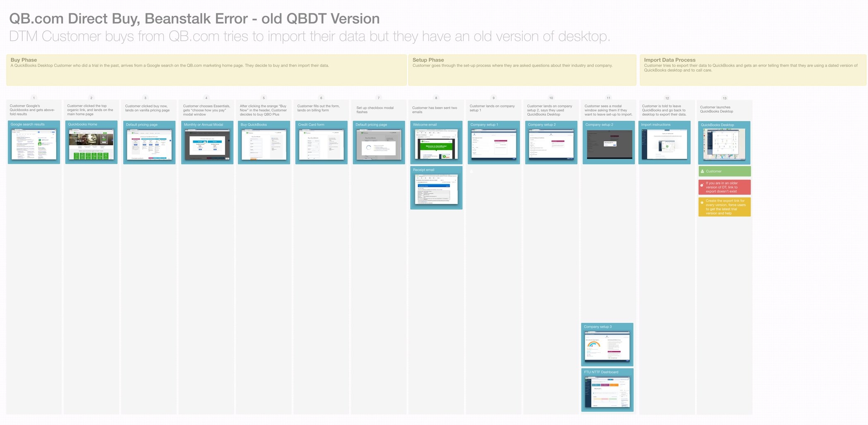Click 'says they used QuickBooks Desktop' description
The width and height of the screenshot is (868, 425).
click(x=550, y=110)
